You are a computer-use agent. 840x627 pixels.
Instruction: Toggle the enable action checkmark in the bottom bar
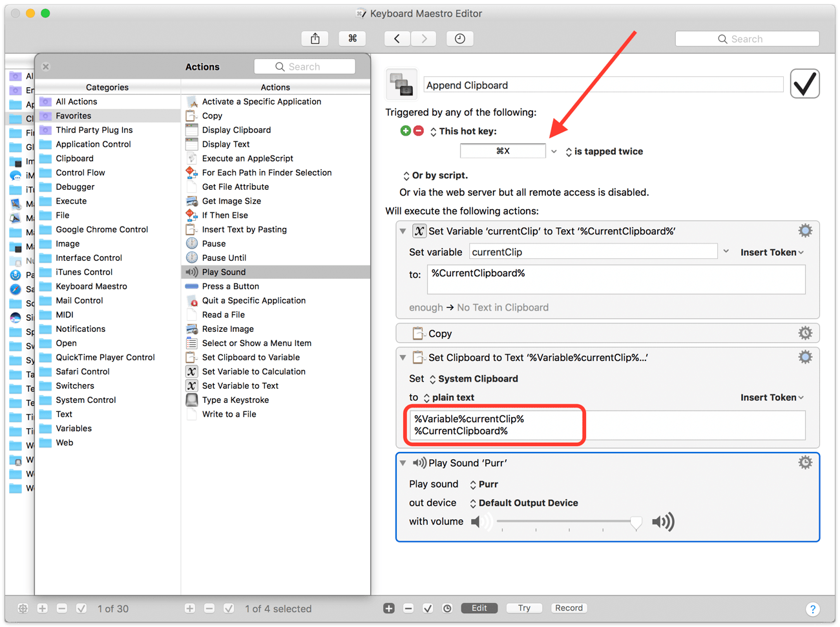[x=428, y=608]
